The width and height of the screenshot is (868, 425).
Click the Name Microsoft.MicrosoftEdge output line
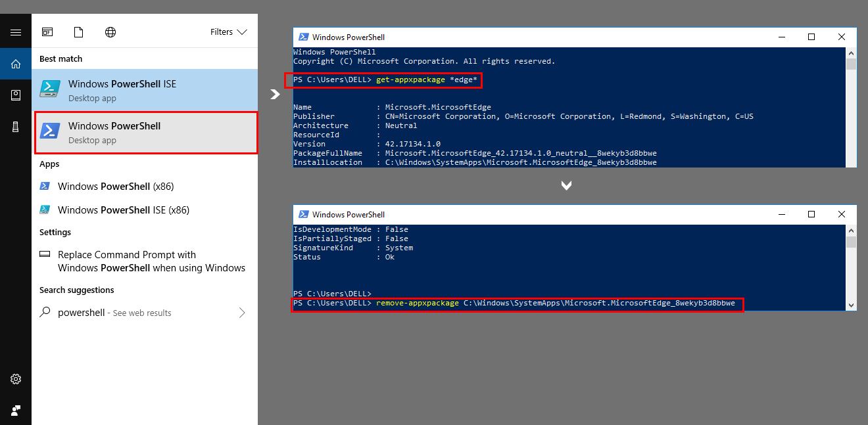pos(392,107)
